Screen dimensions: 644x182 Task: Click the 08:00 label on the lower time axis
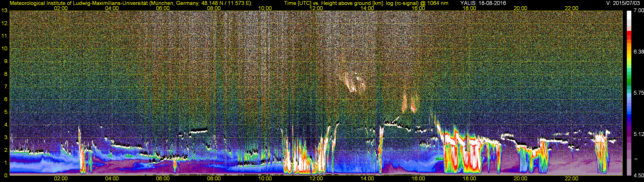(x=214, y=179)
